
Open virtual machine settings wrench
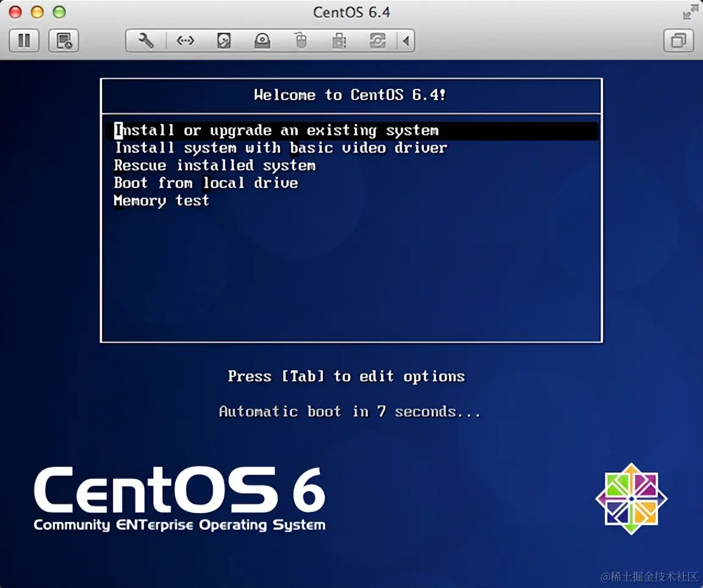pos(146,41)
